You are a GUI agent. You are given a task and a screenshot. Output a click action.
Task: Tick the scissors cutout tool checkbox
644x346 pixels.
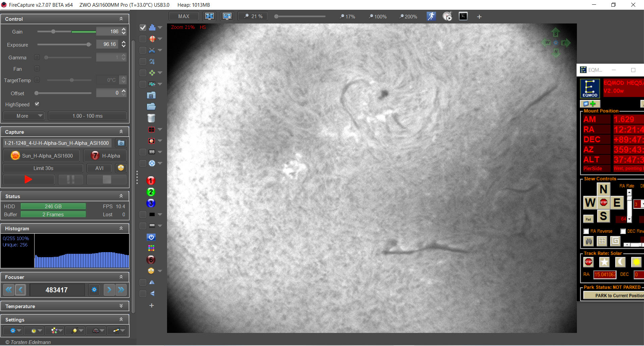(143, 50)
